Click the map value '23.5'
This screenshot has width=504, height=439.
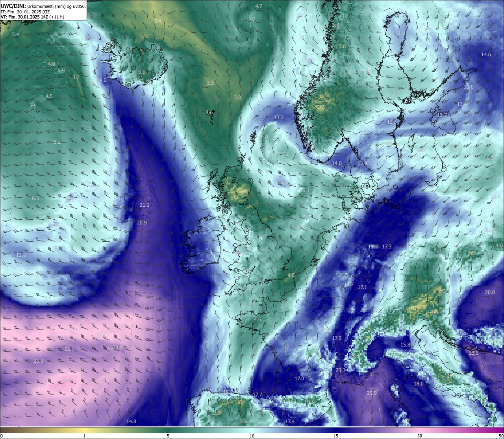pyautogui.click(x=474, y=354)
